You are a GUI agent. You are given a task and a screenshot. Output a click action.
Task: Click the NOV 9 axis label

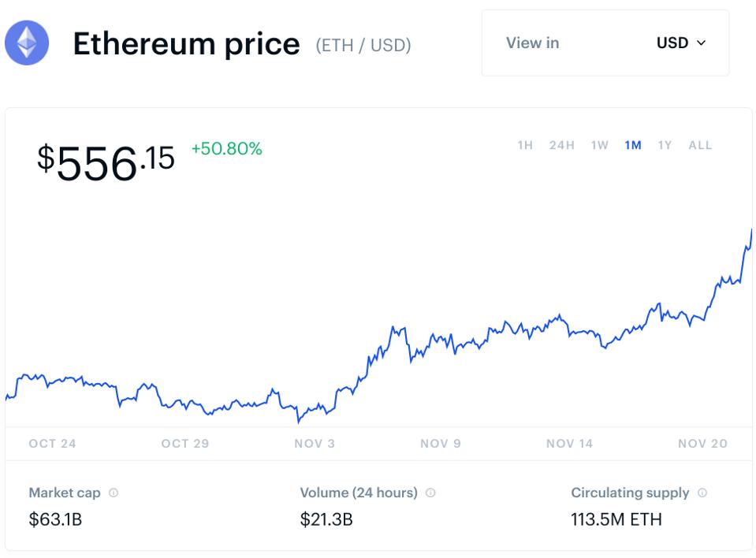(440, 443)
